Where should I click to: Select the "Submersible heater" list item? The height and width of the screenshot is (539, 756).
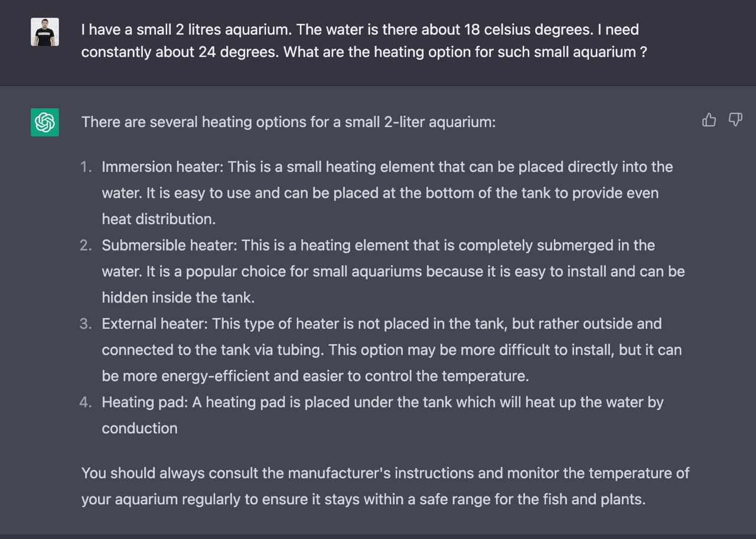[x=393, y=271]
